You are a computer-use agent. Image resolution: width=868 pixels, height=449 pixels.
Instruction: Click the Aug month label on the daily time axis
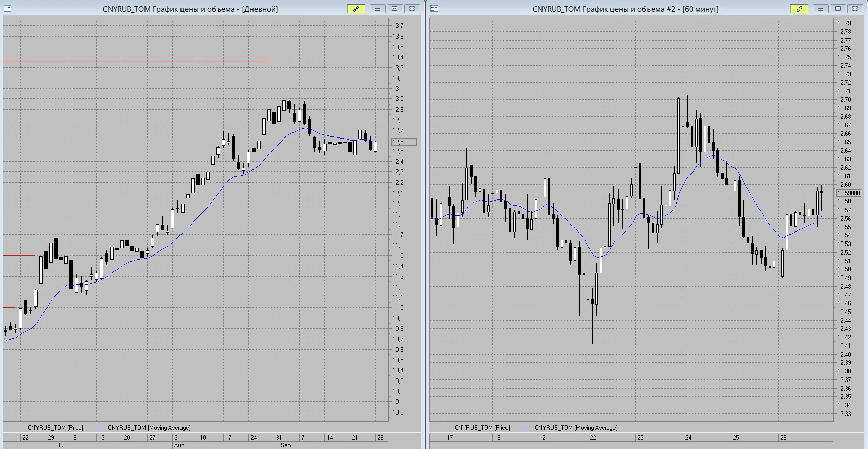179,445
